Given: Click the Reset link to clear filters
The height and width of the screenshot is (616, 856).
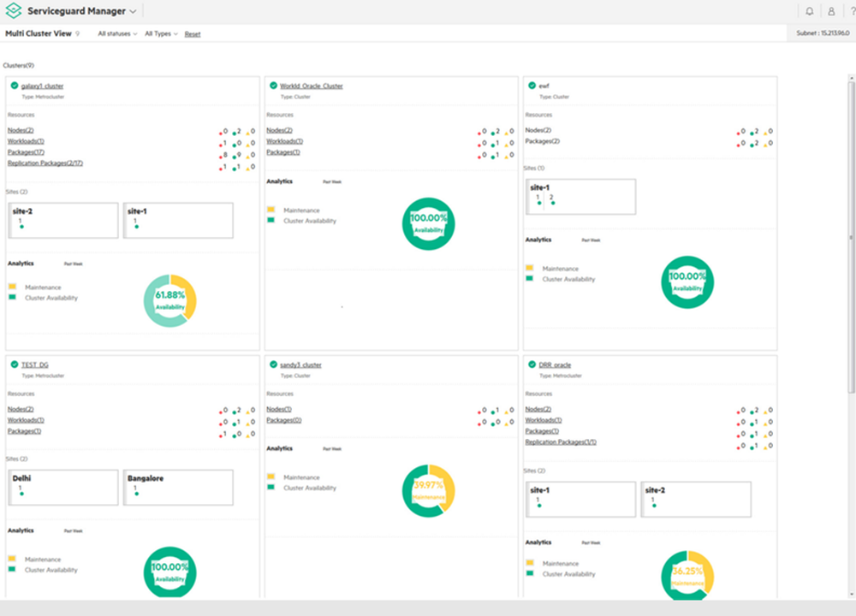Looking at the screenshot, I should (x=192, y=33).
